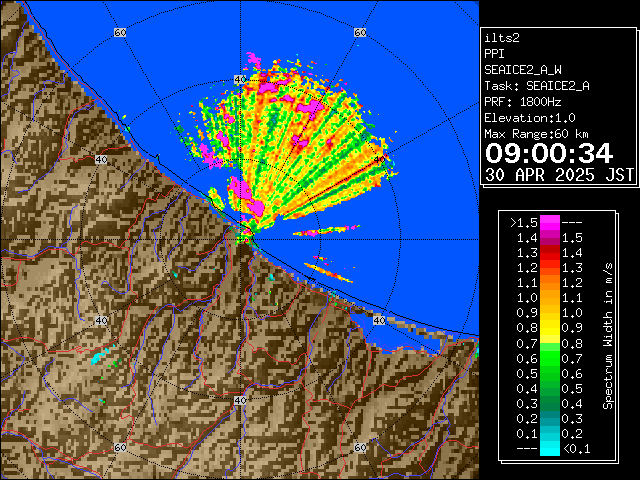The height and width of the screenshot is (480, 640).
Task: Click the '40' range label due north
Action: tap(240, 79)
